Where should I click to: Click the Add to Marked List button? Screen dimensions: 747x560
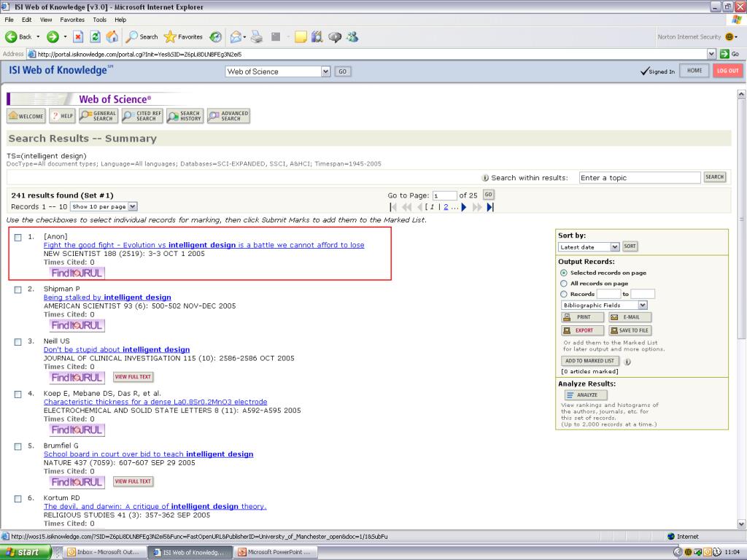click(x=589, y=361)
